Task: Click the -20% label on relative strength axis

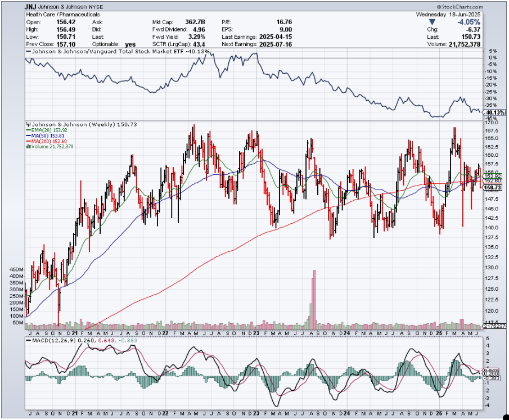Action: 491,85
